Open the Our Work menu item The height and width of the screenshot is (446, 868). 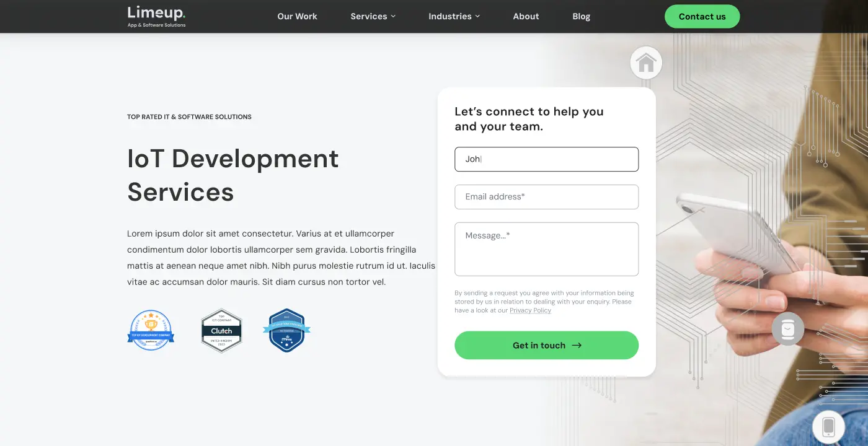pos(297,17)
